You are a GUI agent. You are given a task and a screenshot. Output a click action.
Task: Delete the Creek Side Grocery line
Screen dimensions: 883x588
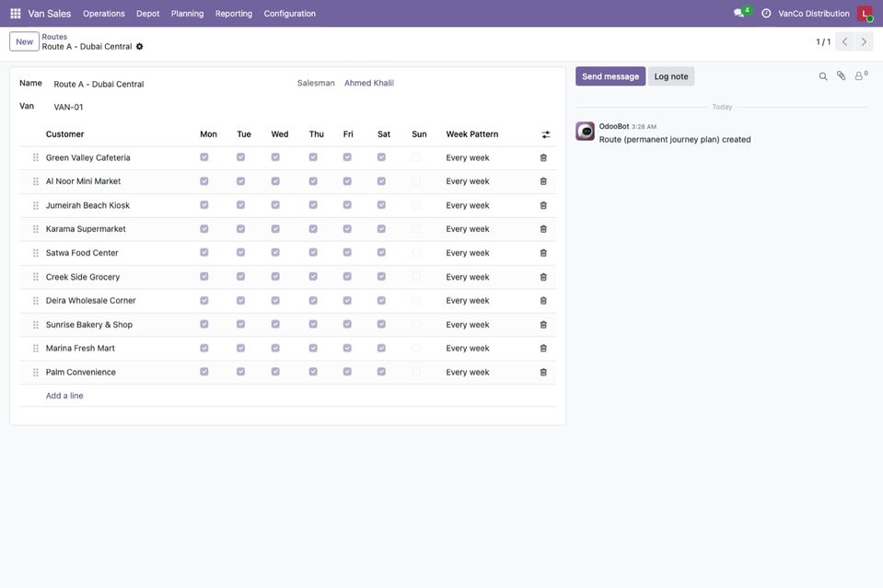point(543,277)
